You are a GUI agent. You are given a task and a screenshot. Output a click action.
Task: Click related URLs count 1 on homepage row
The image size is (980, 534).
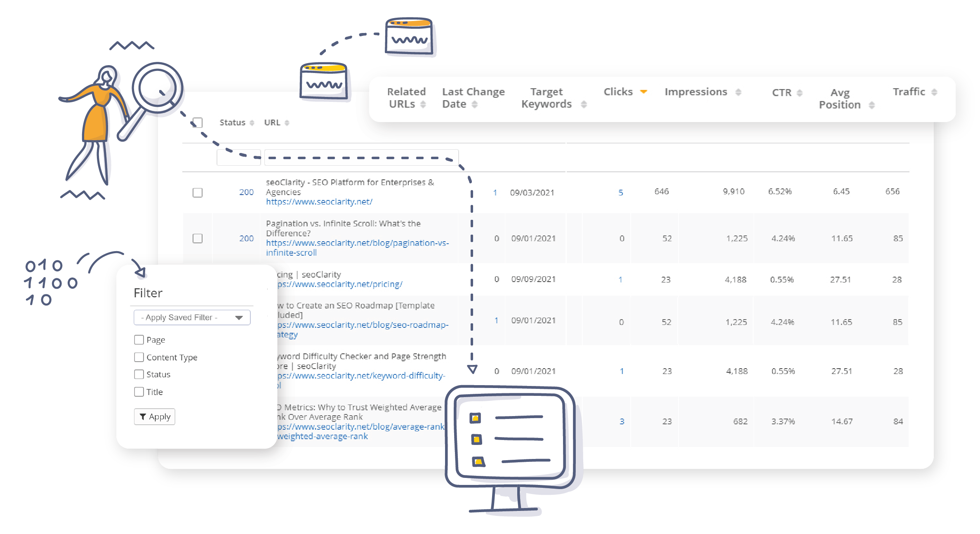(495, 193)
